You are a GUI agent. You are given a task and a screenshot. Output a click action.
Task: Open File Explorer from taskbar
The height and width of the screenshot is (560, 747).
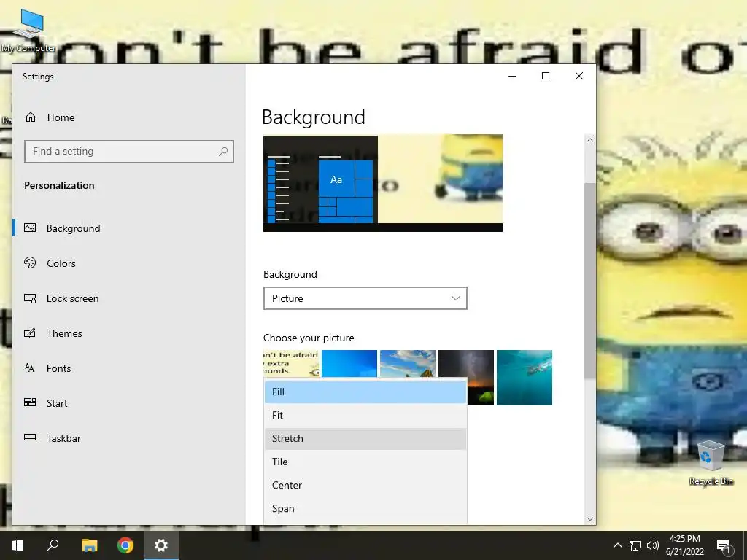coord(89,545)
